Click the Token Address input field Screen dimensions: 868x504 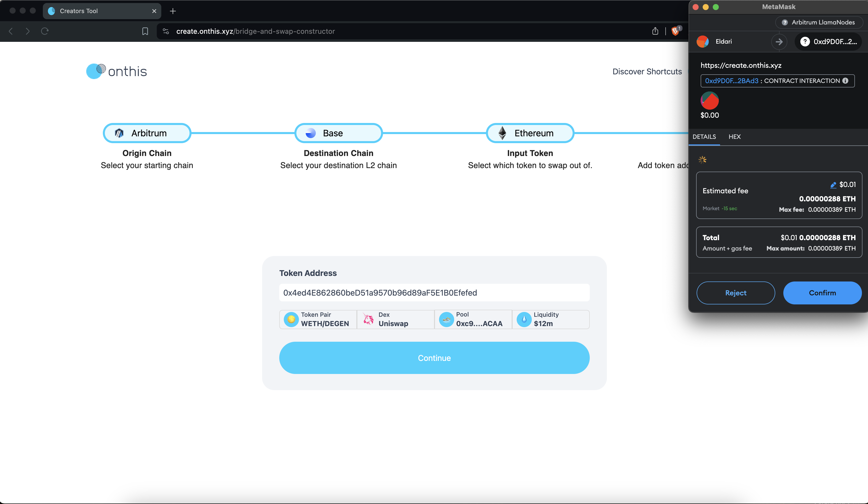click(434, 293)
